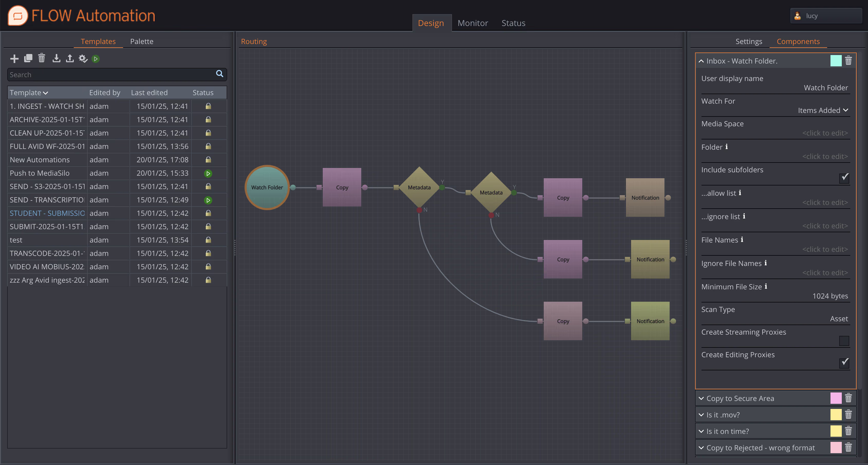The width and height of the screenshot is (868, 465).
Task: Select the Components tab
Action: pyautogui.click(x=798, y=41)
